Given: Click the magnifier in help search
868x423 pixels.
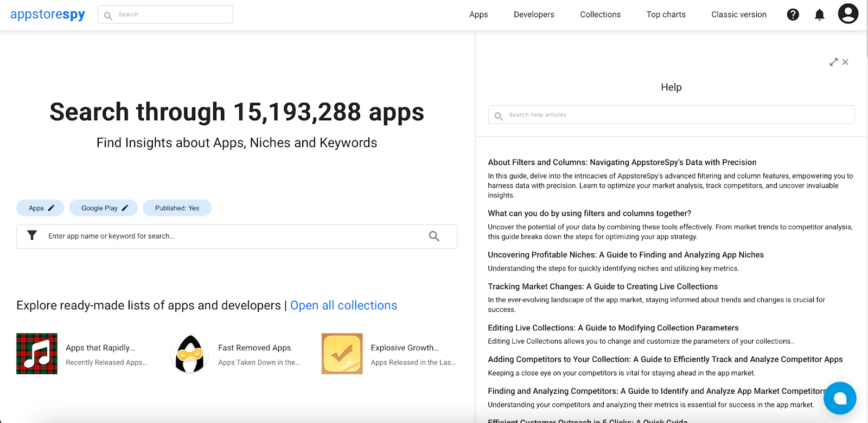Looking at the screenshot, I should point(499,116).
